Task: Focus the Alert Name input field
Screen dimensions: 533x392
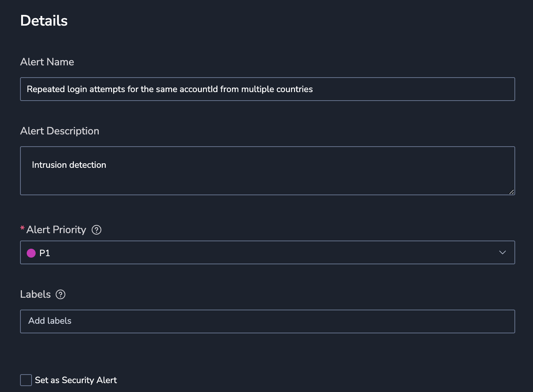Action: (268, 89)
